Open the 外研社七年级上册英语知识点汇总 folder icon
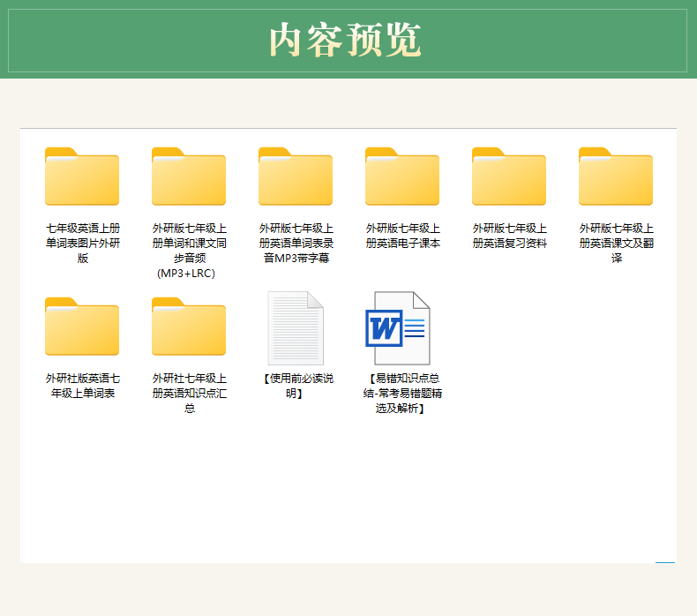This screenshot has height=616, width=697. tap(189, 326)
